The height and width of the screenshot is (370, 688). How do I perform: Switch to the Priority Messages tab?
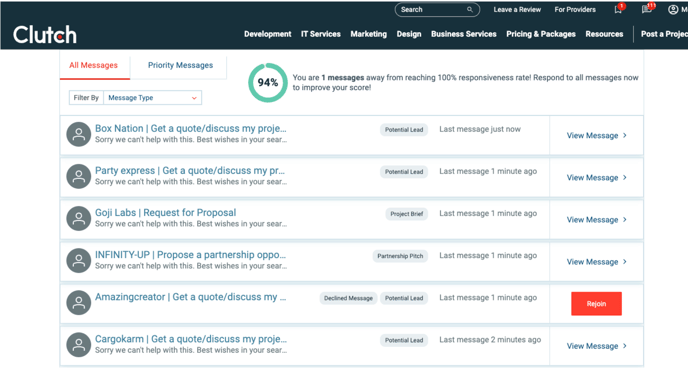click(180, 65)
